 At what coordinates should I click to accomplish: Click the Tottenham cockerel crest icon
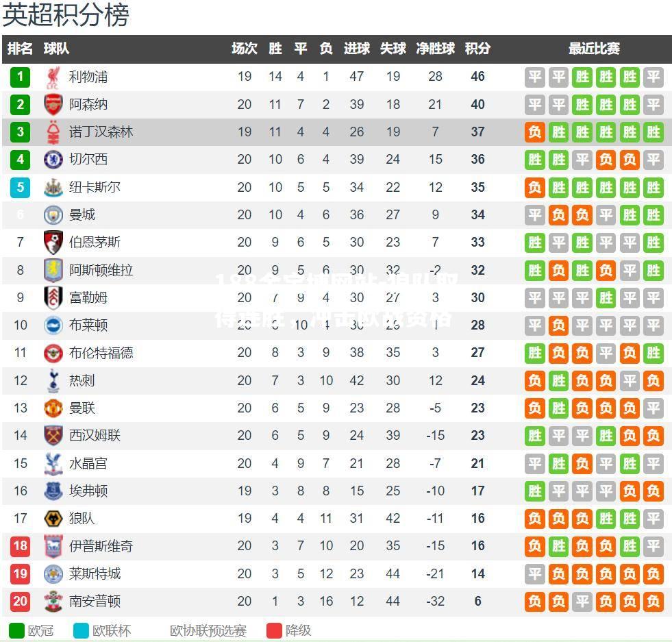point(53,380)
